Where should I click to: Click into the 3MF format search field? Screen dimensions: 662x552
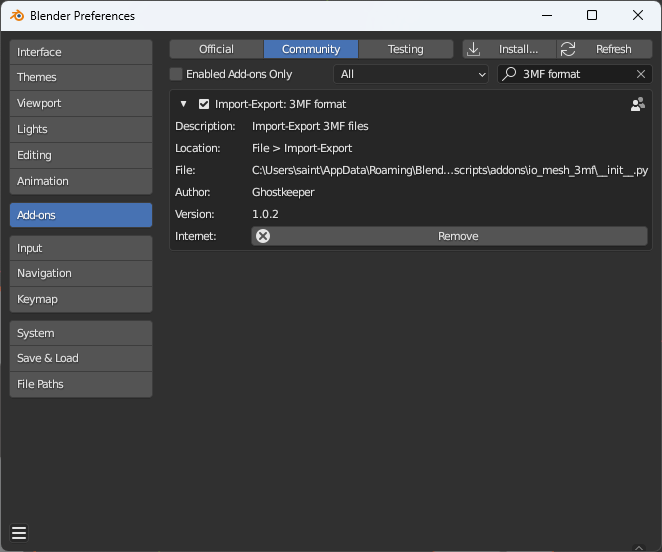point(575,74)
